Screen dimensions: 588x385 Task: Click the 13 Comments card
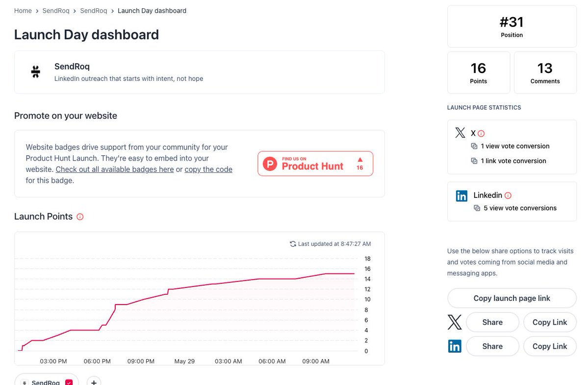[x=545, y=72]
